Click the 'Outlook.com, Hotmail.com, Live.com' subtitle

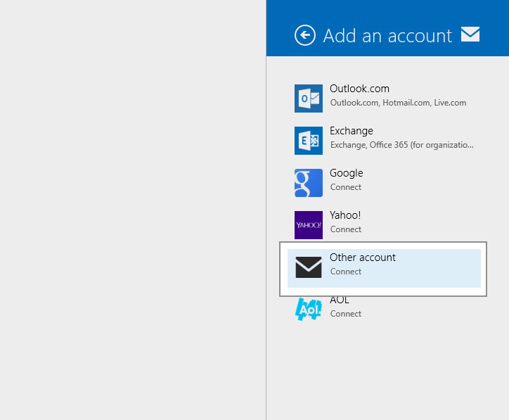tap(398, 103)
